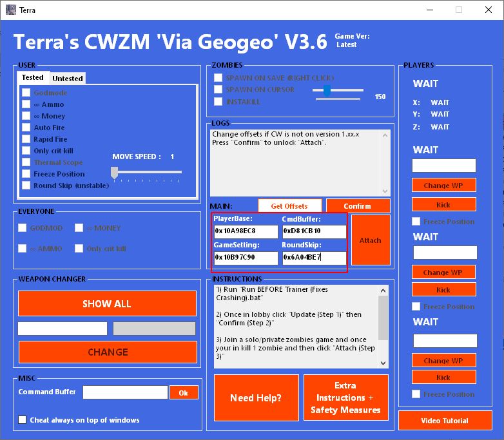Click the third player's Kick button
504x440 pixels.
pyautogui.click(x=443, y=378)
